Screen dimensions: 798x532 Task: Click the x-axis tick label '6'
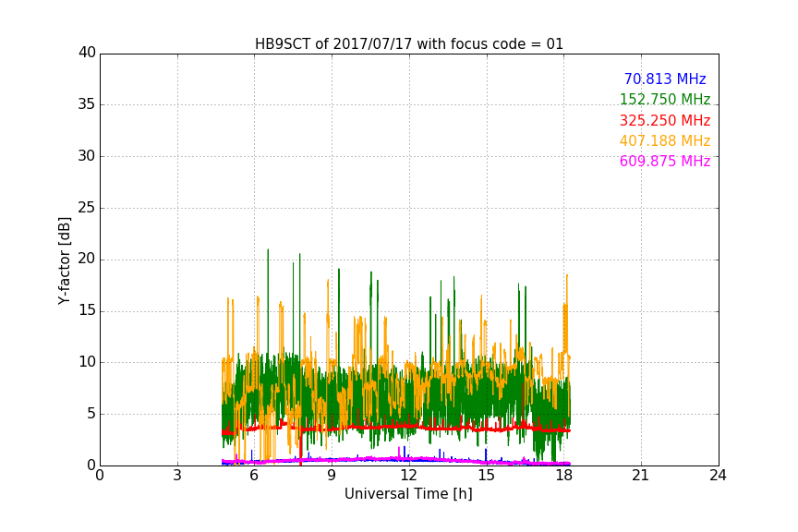point(254,476)
